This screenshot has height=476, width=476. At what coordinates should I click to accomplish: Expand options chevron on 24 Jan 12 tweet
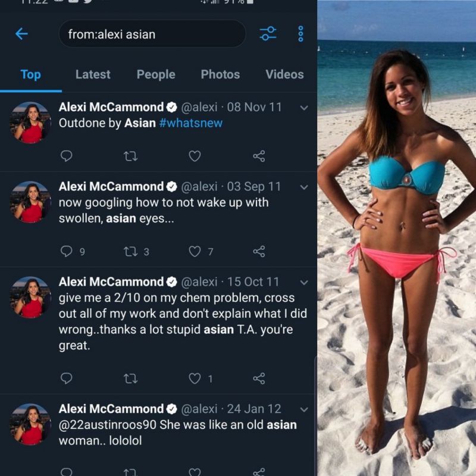[304, 409]
